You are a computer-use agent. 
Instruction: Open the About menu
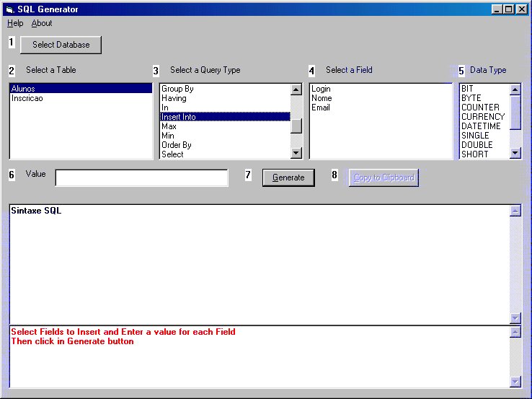coord(42,23)
